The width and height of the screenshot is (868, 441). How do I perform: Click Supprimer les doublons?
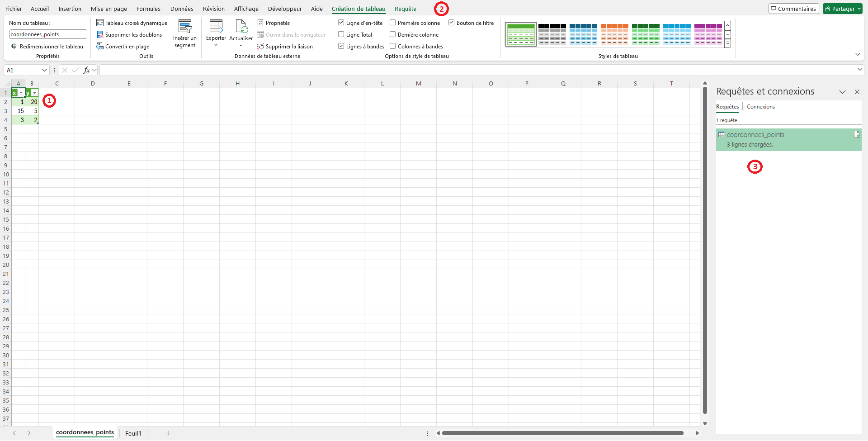[129, 35]
